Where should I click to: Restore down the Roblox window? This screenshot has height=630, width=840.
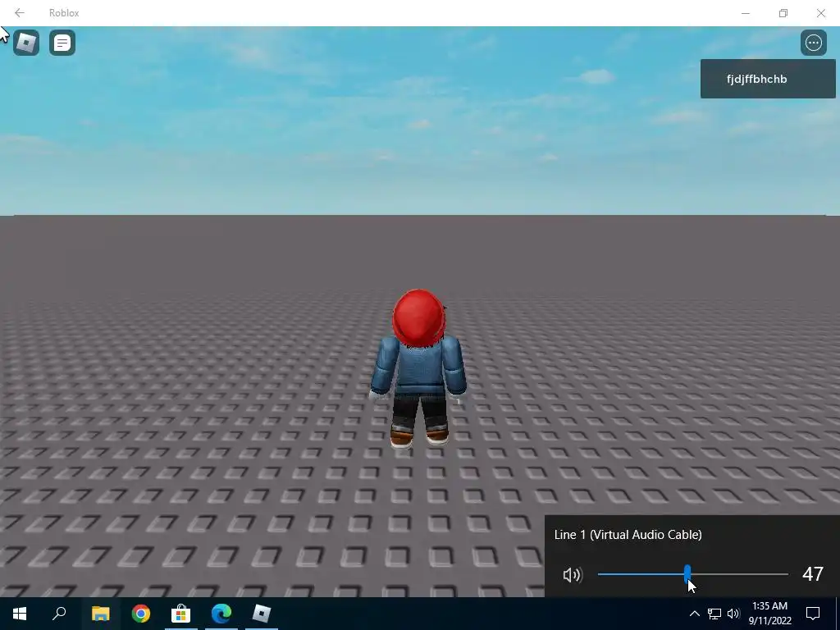click(x=783, y=13)
